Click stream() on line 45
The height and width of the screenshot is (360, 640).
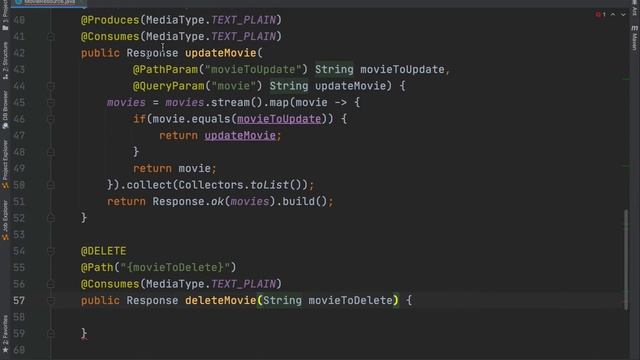tap(237, 102)
